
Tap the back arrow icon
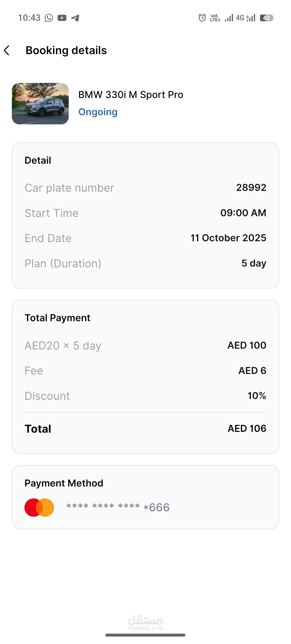(x=7, y=50)
